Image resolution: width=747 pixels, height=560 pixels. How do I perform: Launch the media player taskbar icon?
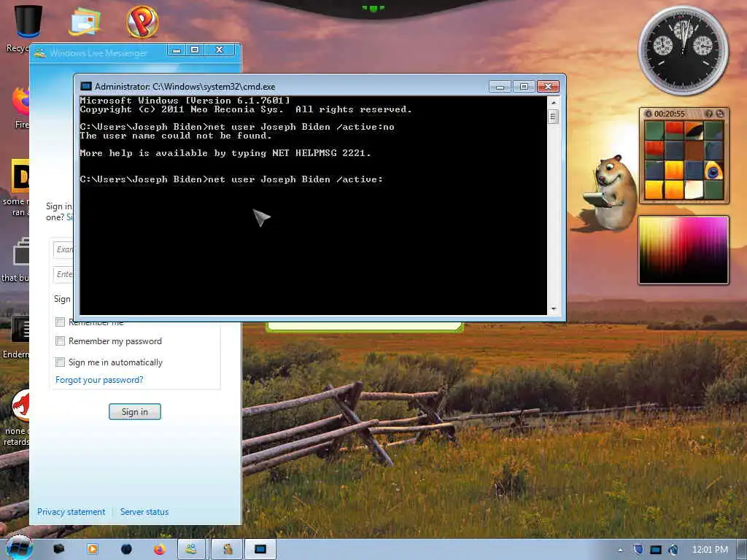tap(93, 549)
